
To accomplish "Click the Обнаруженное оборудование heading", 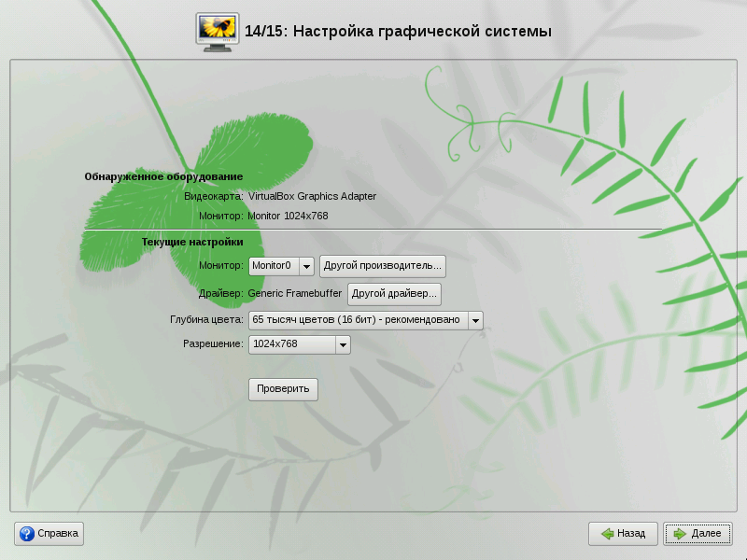I will click(163, 176).
